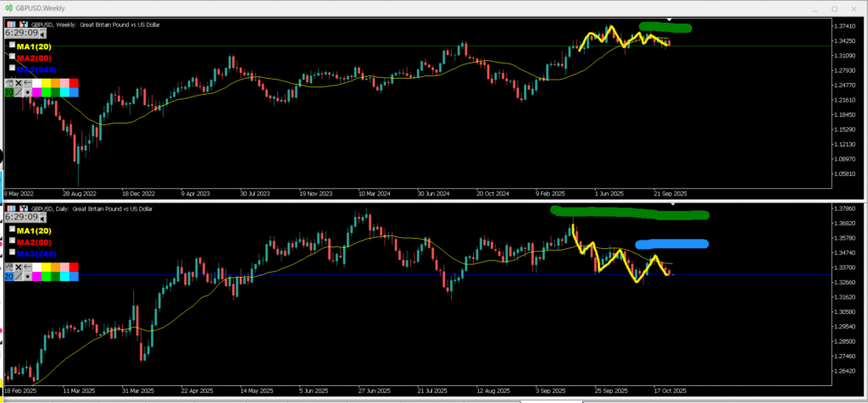This screenshot has height=403, width=868.
Task: Select the cyan color swatch in Weekly palette
Action: click(64, 92)
